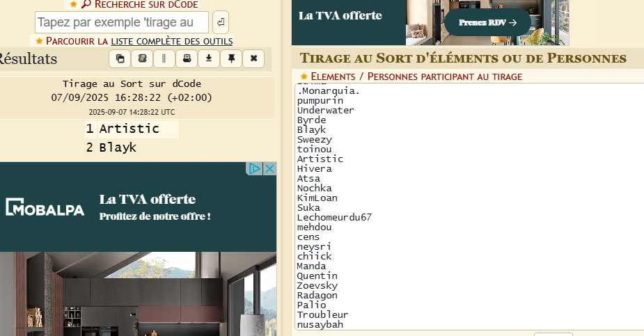Screen dimensions: 644x336
Task: Click the dotted vertical lines results icon
Action: pyautogui.click(x=164, y=58)
